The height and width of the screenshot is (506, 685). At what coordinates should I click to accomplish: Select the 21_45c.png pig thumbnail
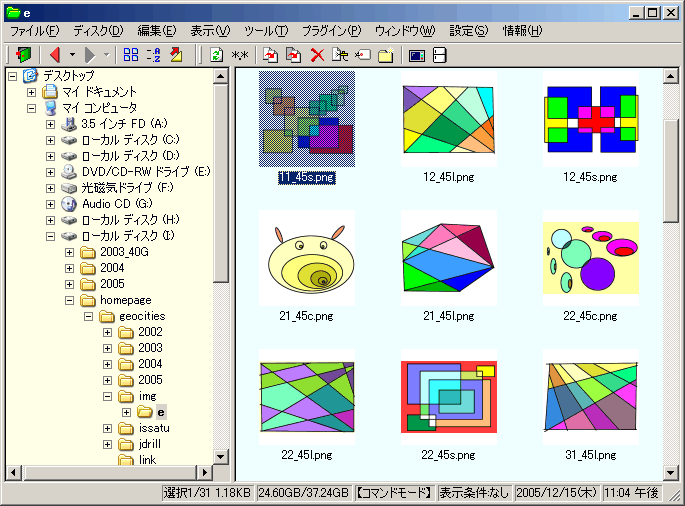[x=306, y=260]
